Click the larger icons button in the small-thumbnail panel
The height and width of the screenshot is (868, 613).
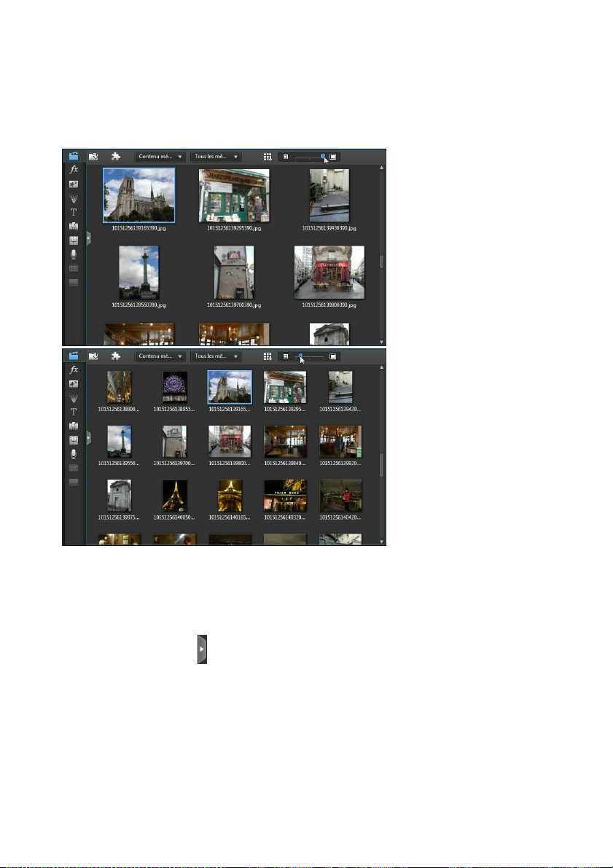click(x=333, y=356)
